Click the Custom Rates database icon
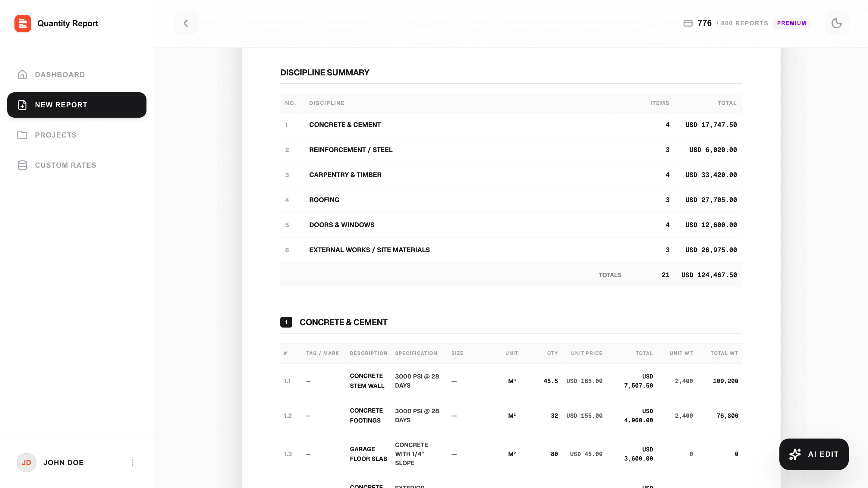This screenshot has height=488, width=868. tap(22, 165)
